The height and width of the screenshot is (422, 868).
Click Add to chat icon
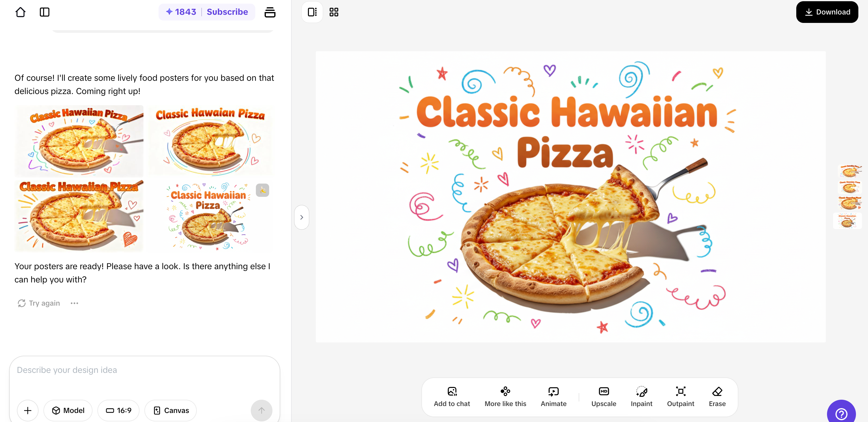coord(451,396)
